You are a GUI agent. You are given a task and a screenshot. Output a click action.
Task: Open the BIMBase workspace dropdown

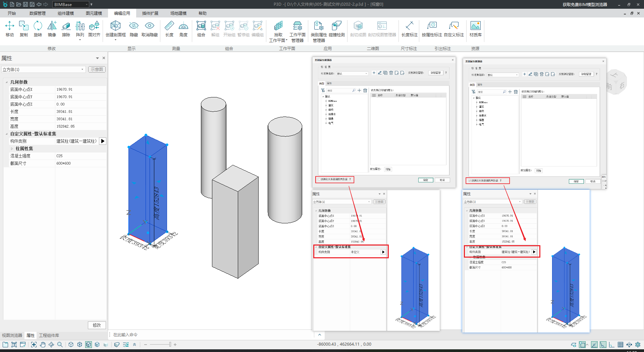(x=87, y=4)
